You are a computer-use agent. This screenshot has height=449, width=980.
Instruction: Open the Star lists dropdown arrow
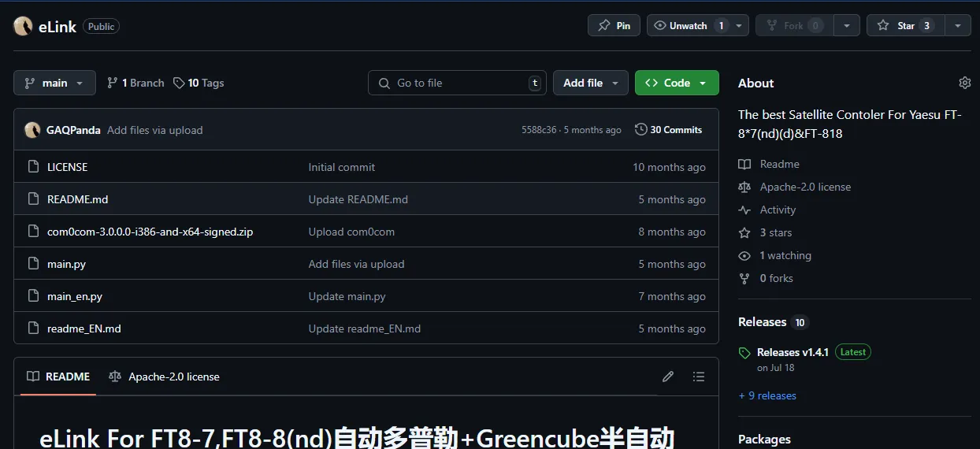coord(957,25)
